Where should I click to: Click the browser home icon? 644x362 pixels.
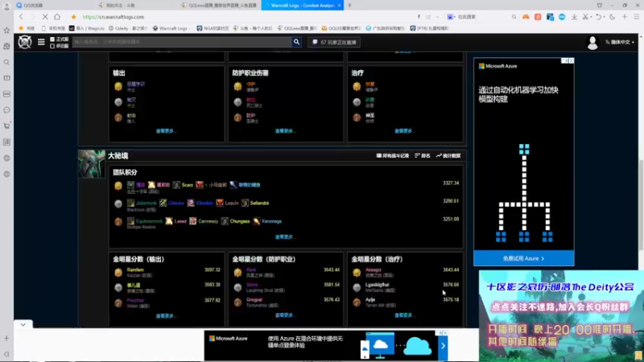(57, 17)
